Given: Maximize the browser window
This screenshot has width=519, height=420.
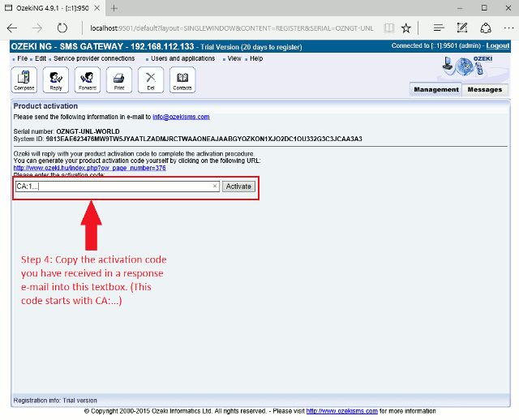Looking at the screenshot, I should (x=484, y=8).
